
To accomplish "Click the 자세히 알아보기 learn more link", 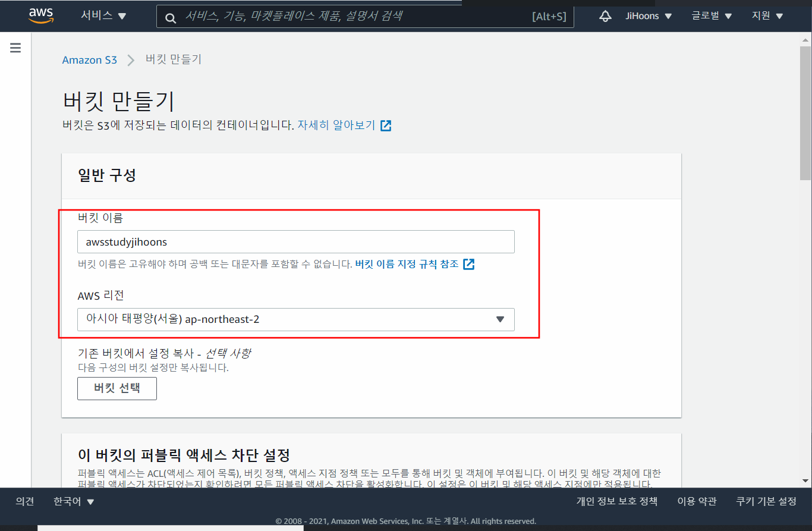I will (x=336, y=125).
